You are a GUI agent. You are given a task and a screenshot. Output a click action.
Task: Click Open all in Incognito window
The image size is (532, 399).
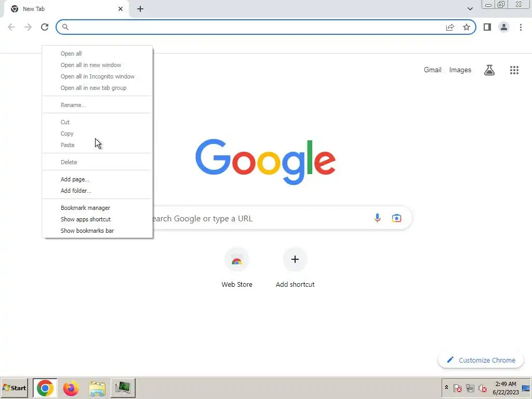[97, 76]
